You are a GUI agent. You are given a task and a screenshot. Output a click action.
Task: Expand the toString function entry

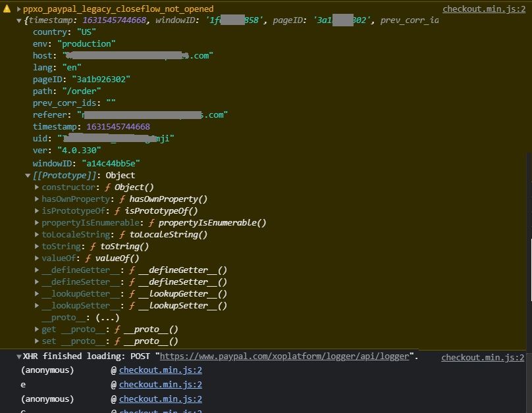click(37, 247)
